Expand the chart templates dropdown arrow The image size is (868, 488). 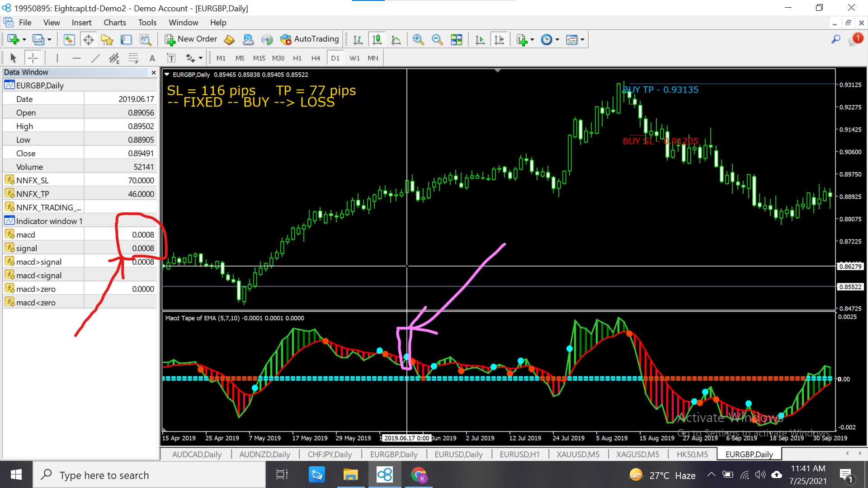coord(582,40)
